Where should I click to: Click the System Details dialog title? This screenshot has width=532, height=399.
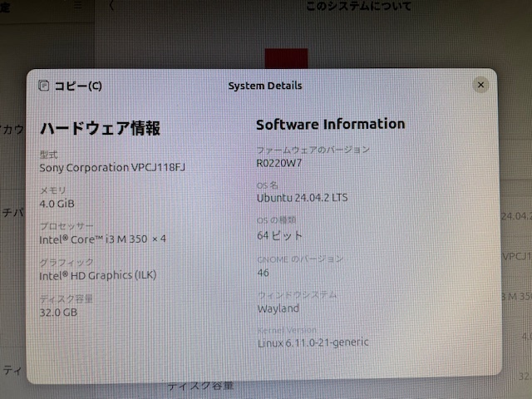coord(265,86)
